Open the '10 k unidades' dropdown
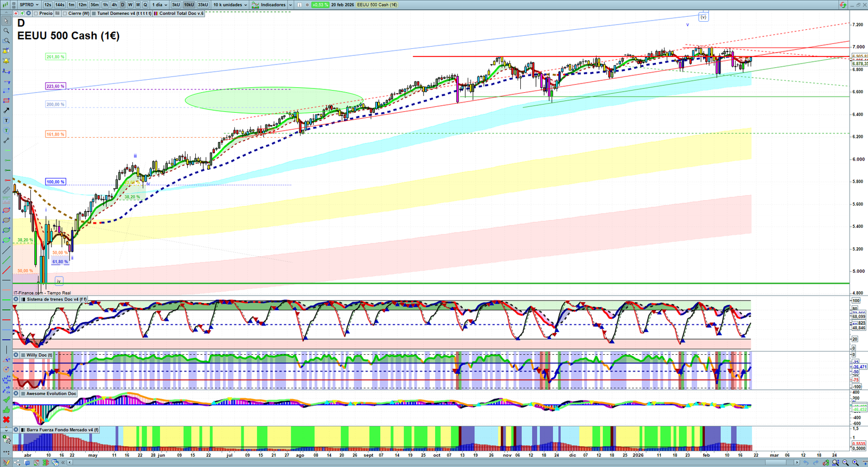The image size is (868, 467). tap(230, 4)
